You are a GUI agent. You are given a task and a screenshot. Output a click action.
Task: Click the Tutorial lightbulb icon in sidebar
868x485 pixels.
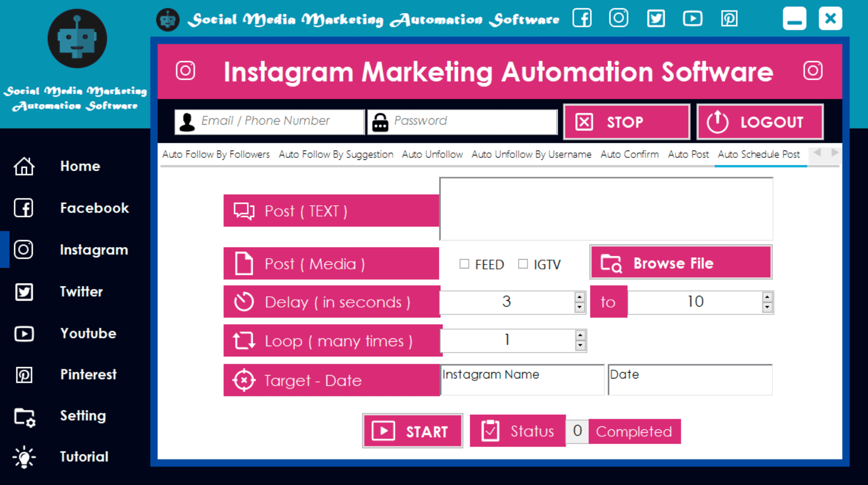coord(24,457)
